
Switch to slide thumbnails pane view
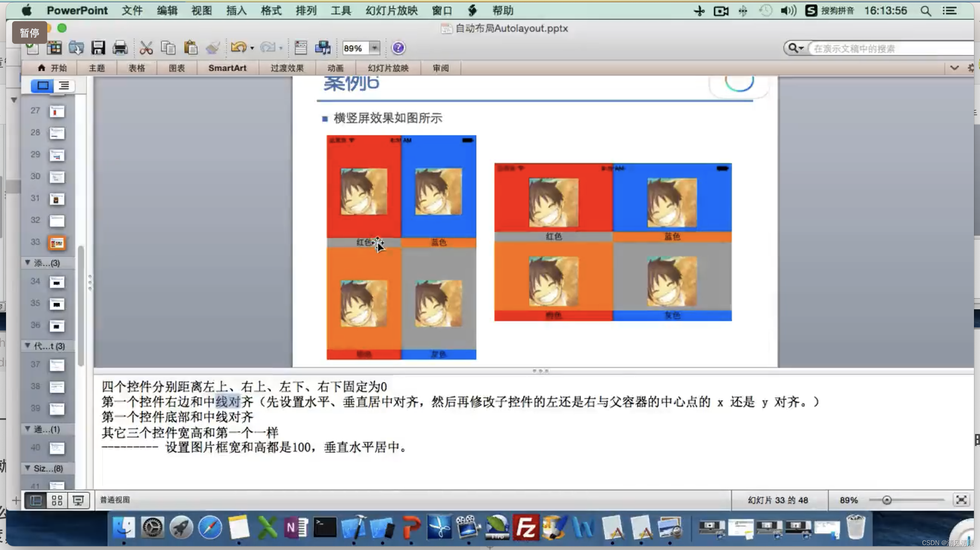tap(42, 85)
